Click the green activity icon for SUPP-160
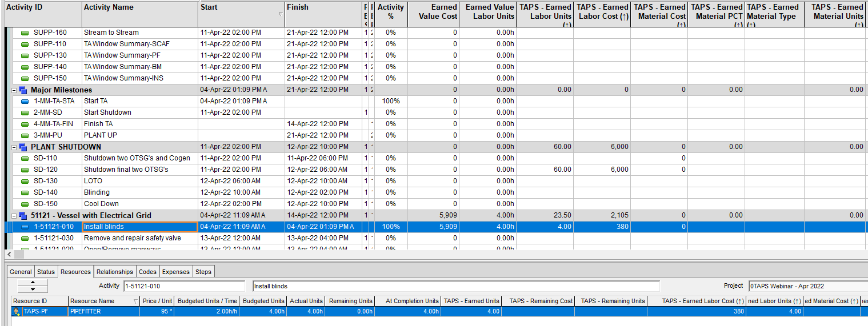 (25, 33)
